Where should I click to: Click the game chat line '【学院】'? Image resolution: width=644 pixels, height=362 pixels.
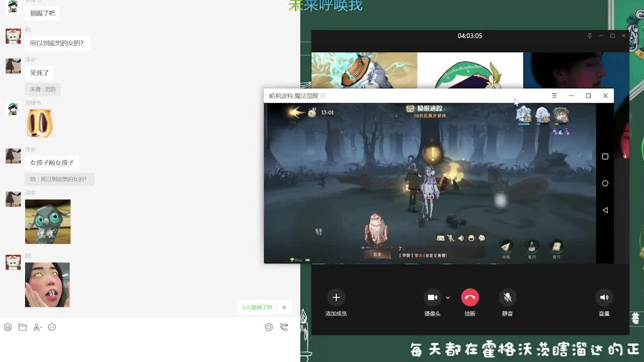click(x=423, y=255)
